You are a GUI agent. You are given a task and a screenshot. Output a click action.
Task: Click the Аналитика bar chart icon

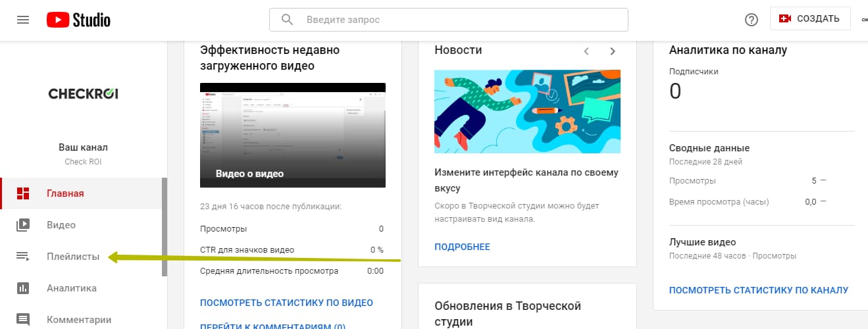tap(23, 288)
